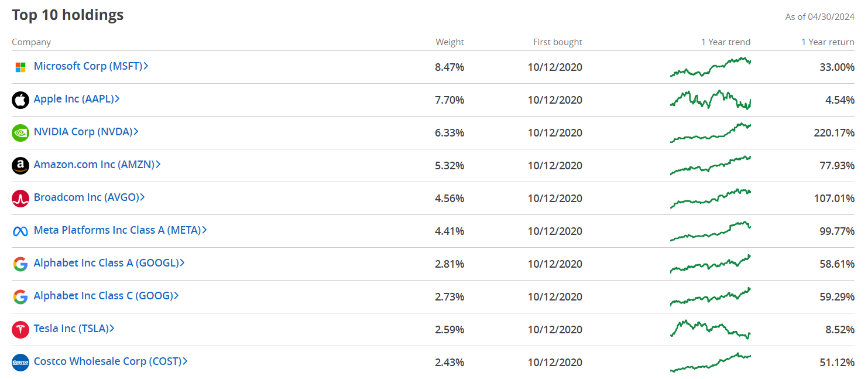
Task: Click chevron next to Amazon.com Inc (AMZN)
Action: [x=158, y=165]
